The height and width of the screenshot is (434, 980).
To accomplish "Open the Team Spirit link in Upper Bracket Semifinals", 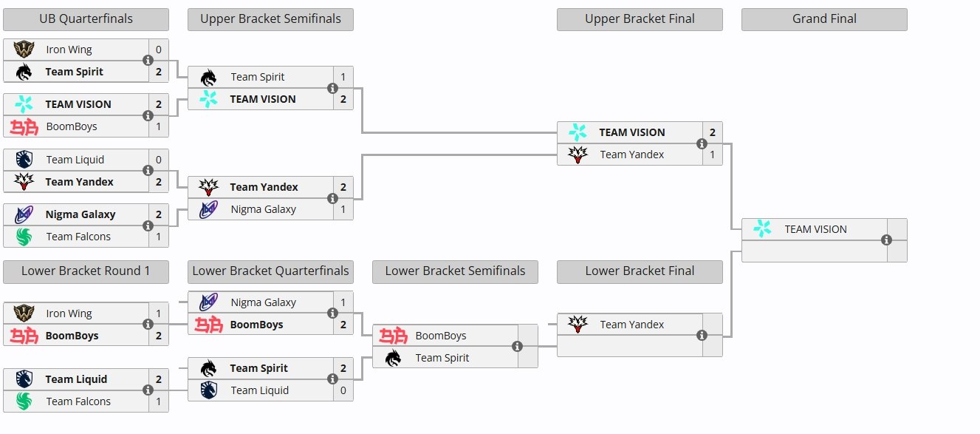I will tap(258, 77).
